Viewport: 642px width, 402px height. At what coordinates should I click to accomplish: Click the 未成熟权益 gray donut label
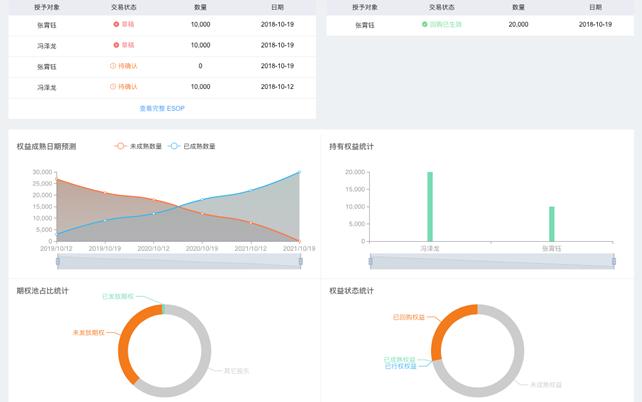coord(546,385)
